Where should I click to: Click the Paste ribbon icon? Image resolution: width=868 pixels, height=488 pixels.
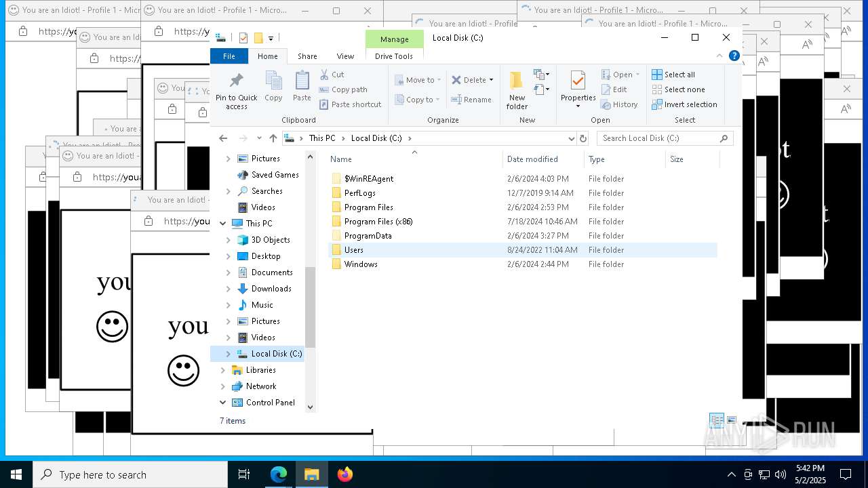302,86
